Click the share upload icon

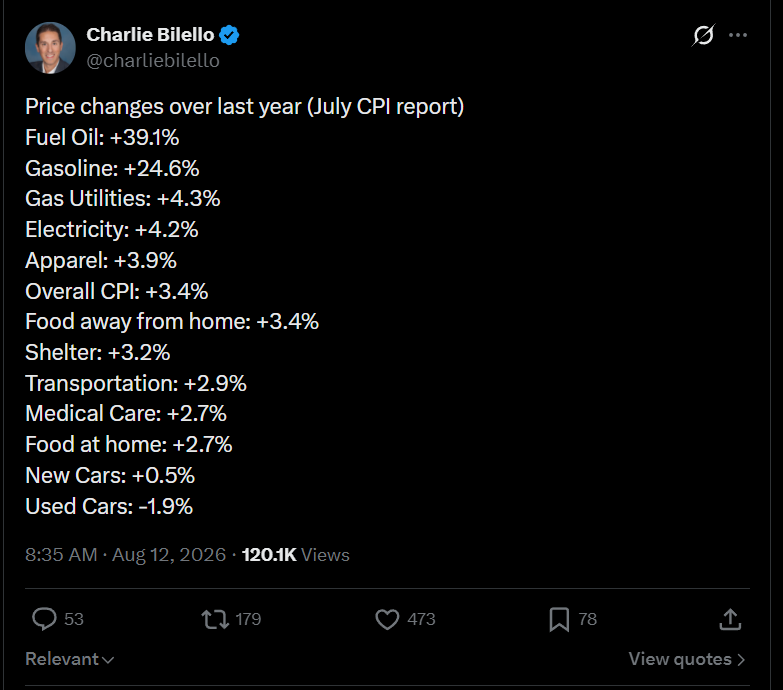tap(730, 619)
